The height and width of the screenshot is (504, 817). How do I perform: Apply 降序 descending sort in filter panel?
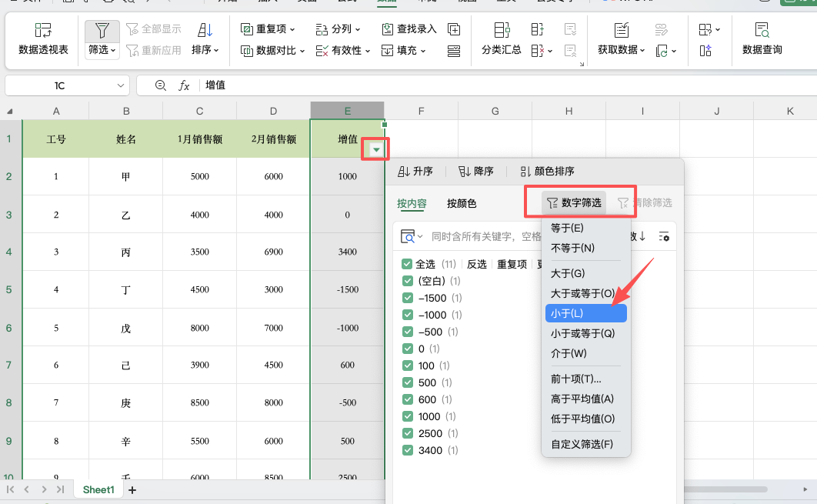[x=476, y=171]
